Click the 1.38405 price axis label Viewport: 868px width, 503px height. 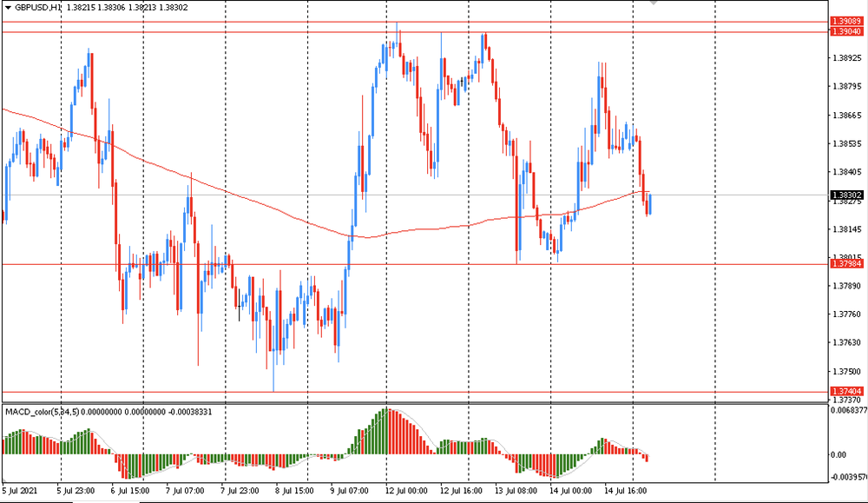[x=847, y=172]
